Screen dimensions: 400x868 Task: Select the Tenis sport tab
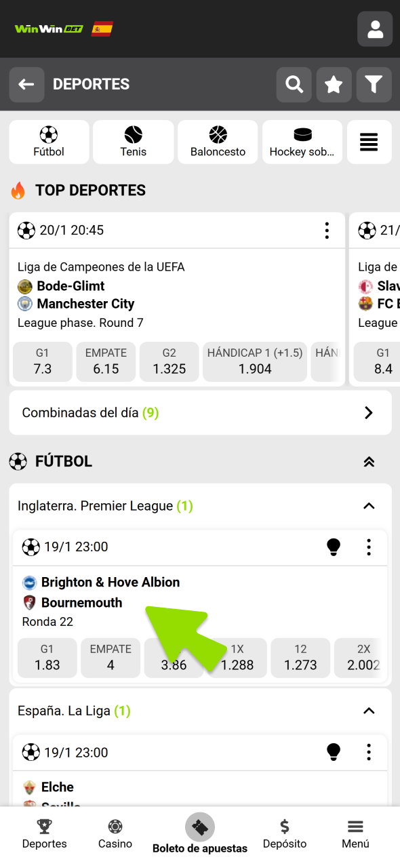pos(133,142)
